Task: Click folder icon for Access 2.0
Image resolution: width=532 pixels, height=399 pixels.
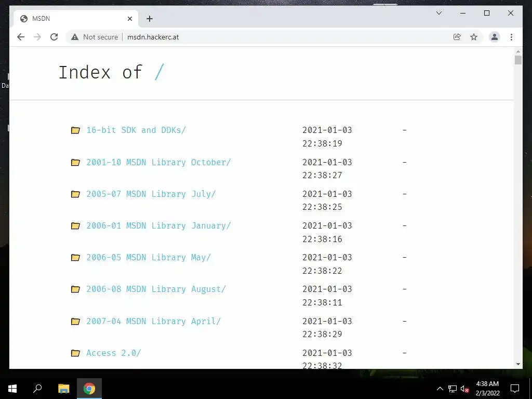Action: pyautogui.click(x=75, y=353)
